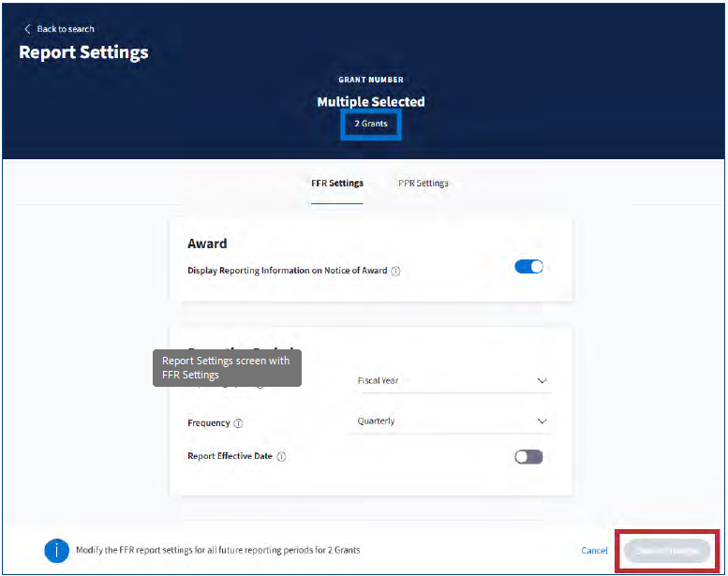Expand the Quarterly frequency dropdown chevron
Viewport: 728px width, 576px height.
tap(542, 421)
